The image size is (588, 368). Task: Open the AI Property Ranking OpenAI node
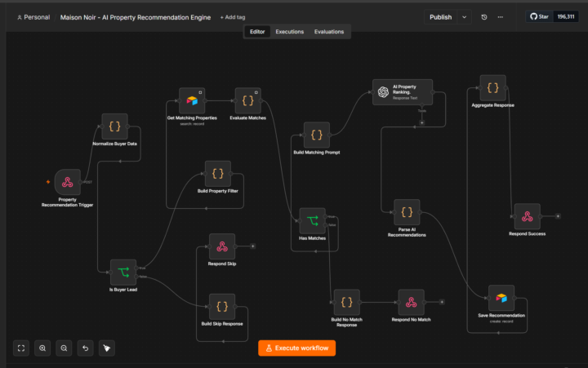pyautogui.click(x=403, y=92)
